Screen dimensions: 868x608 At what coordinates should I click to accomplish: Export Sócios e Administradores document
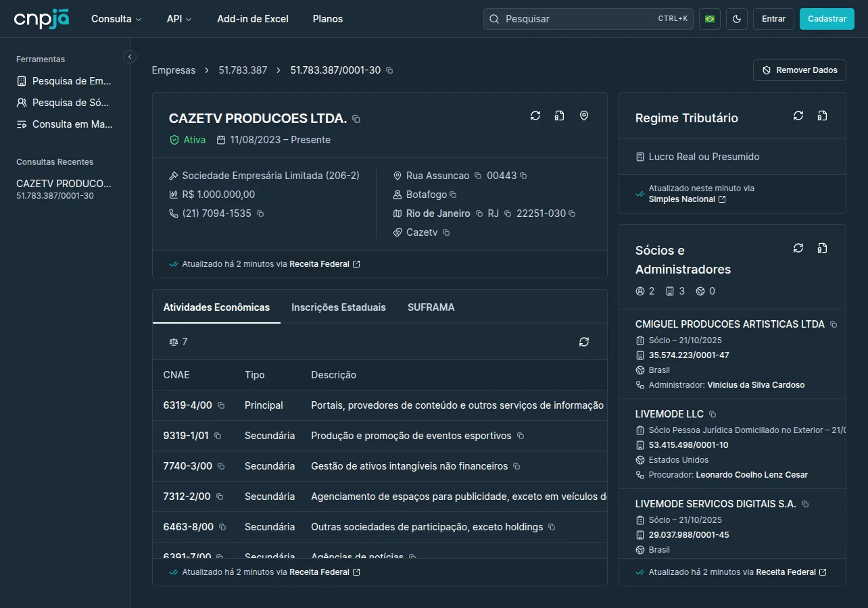pos(822,248)
